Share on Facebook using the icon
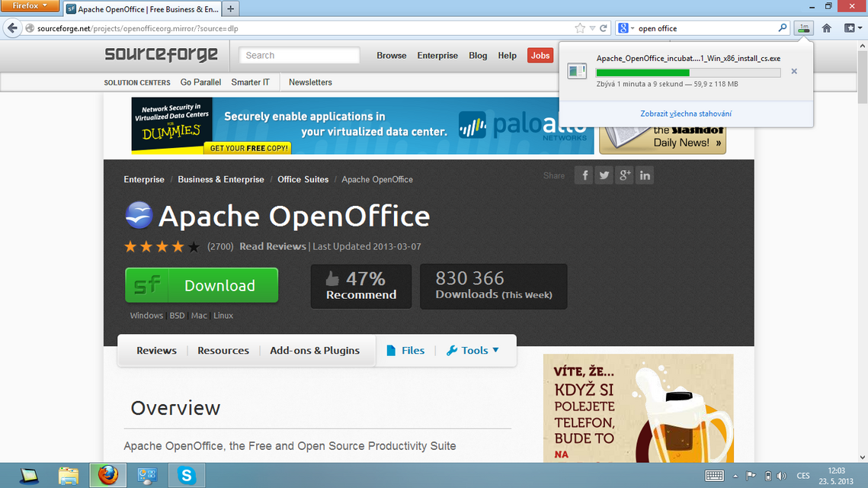The image size is (868, 488). (584, 175)
